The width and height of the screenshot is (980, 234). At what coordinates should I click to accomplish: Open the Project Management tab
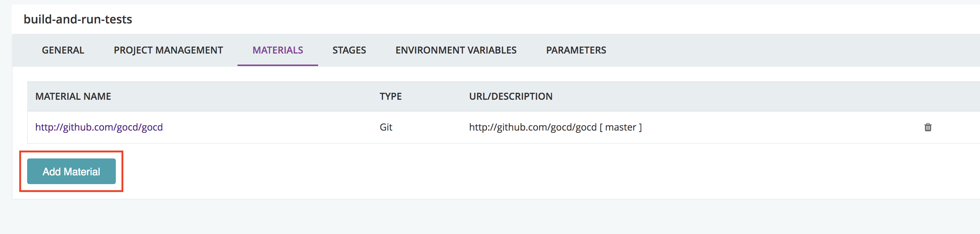pos(168,50)
